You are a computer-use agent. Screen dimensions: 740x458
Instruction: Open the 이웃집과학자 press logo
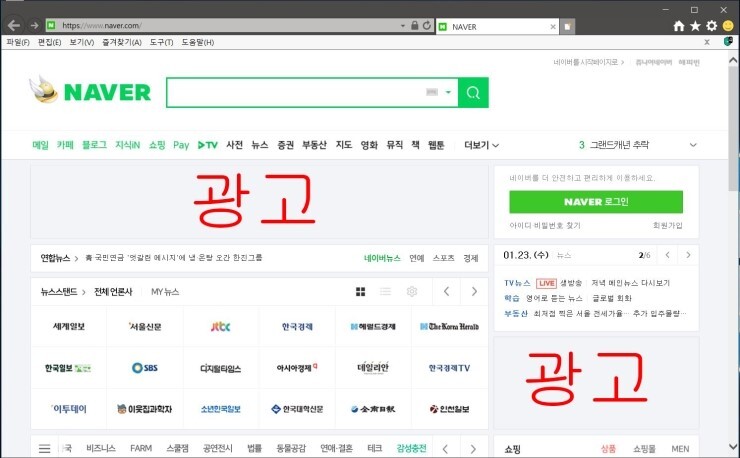click(145, 409)
